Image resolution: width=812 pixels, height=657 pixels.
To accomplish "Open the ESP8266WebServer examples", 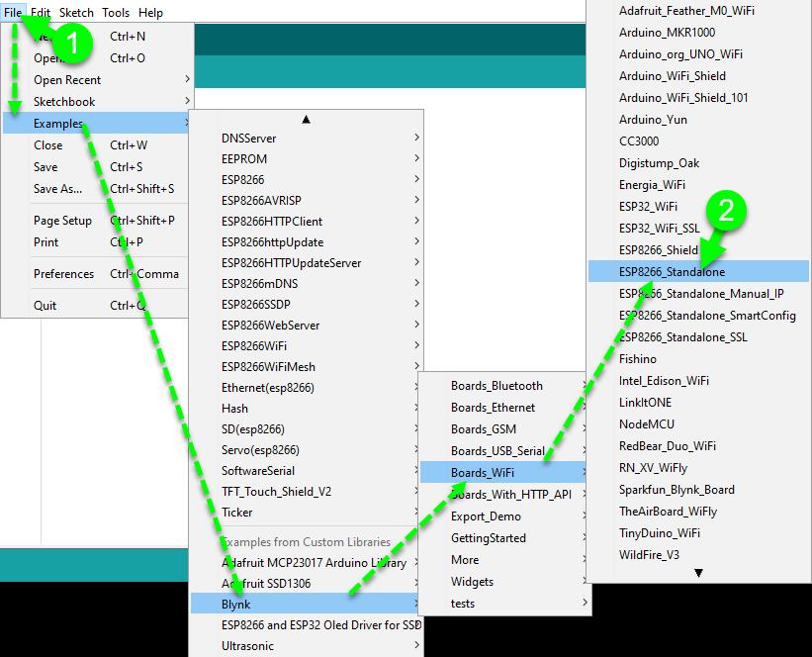I will point(306,325).
